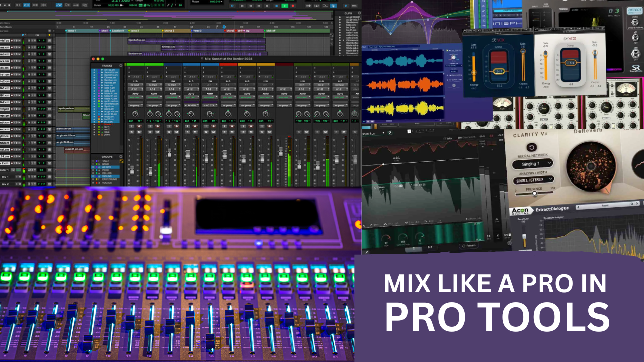Viewport: 644px width, 362px height.
Task: Click the PRESENCE slider in Clarity Vx
Action: (534, 194)
